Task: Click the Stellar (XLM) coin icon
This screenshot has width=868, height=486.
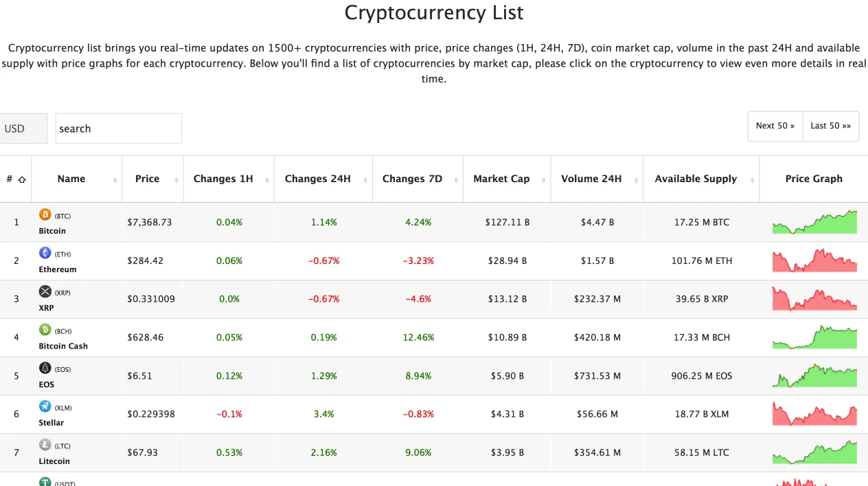Action: [x=45, y=407]
